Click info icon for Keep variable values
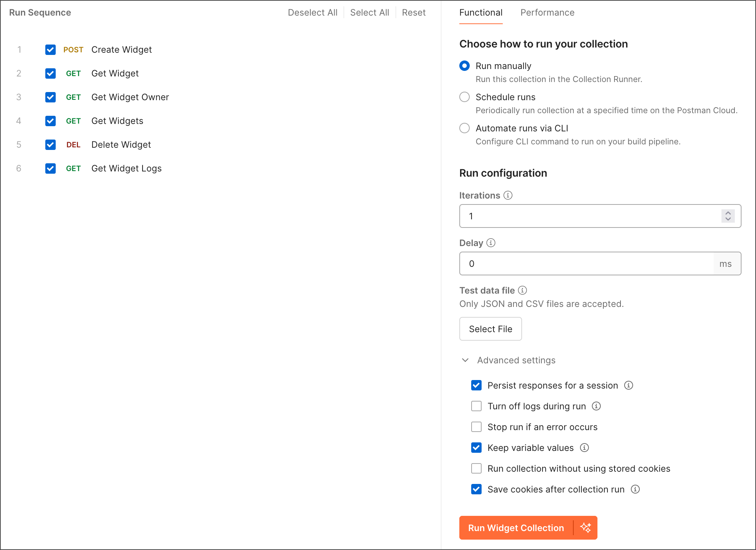Screen dimensions: 756x550 (584, 448)
